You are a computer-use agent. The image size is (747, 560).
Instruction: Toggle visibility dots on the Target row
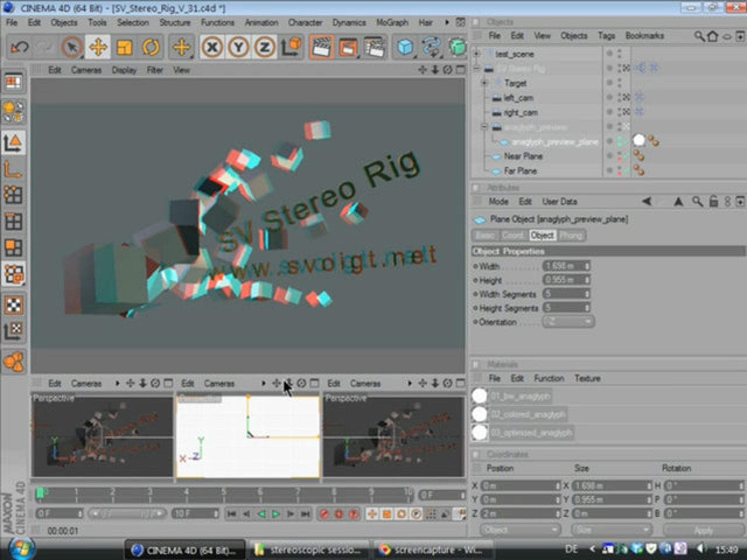coord(619,83)
